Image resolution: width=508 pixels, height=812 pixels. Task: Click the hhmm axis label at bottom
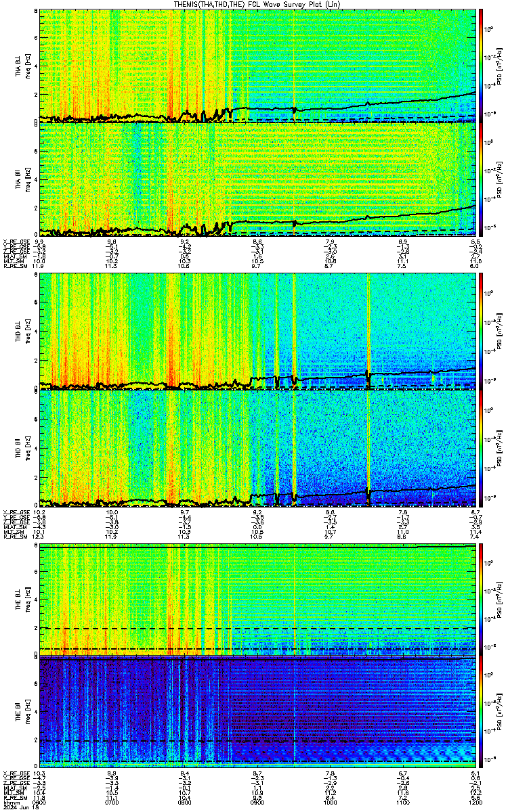10,802
